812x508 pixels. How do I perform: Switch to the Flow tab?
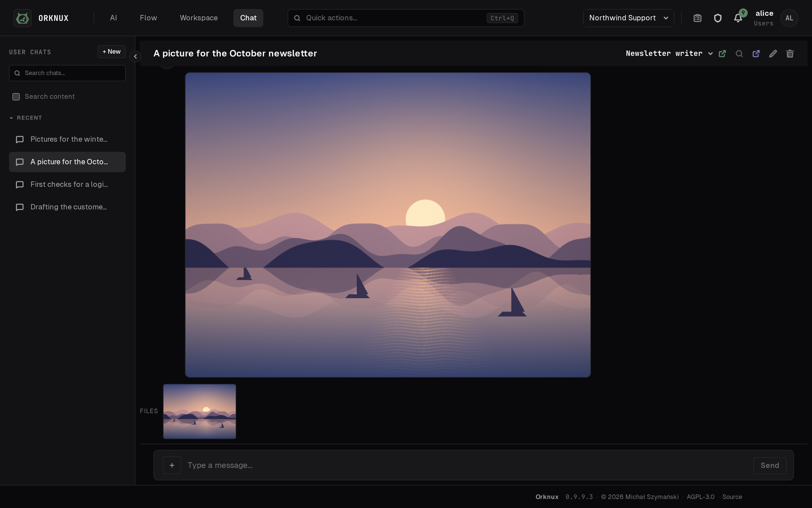tap(148, 18)
